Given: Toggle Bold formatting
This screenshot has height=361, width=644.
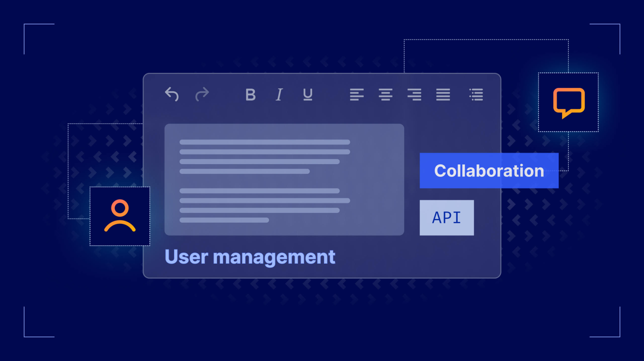Looking at the screenshot, I should click(x=251, y=95).
